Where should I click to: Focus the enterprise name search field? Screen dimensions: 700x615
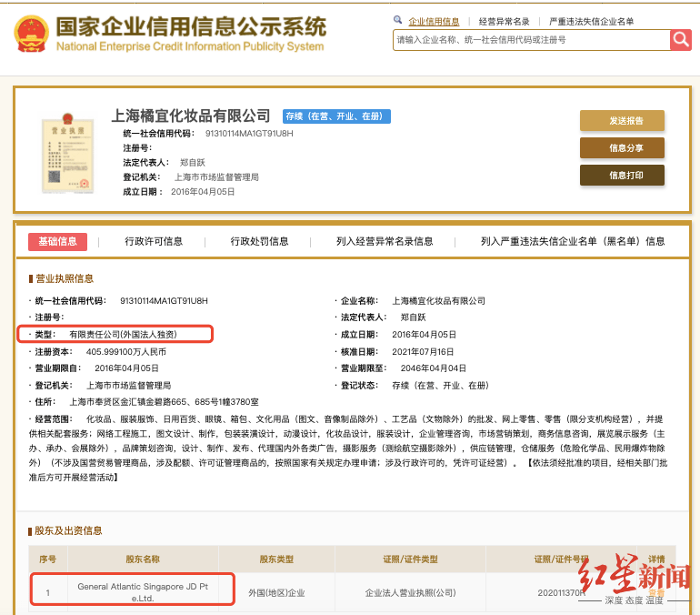pos(531,40)
